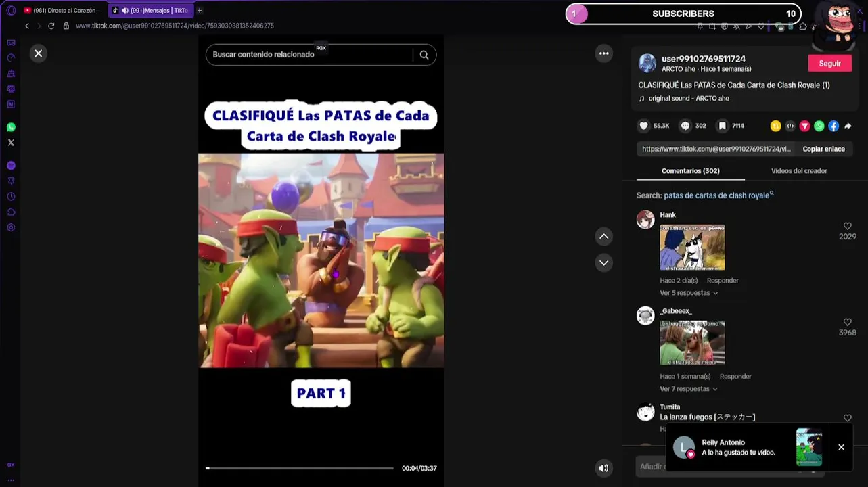Open browser settings gear in sidebar
Image resolution: width=868 pixels, height=487 pixels.
(x=11, y=227)
